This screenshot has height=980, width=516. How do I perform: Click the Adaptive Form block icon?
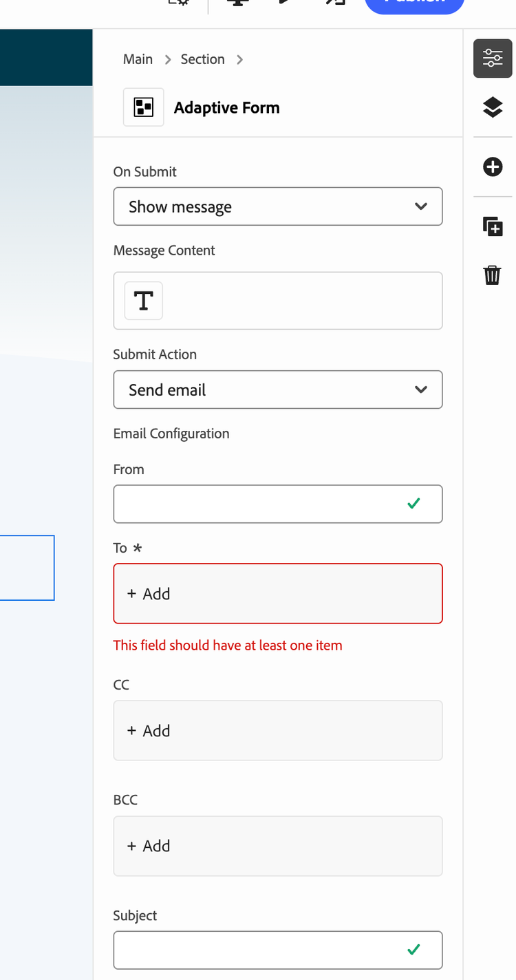click(x=144, y=107)
